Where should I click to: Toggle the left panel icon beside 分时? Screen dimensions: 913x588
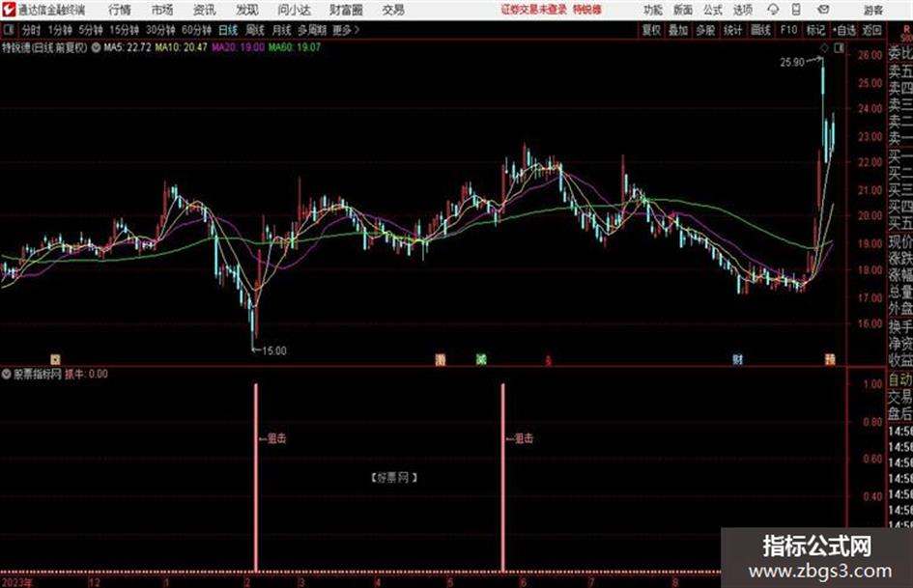pyautogui.click(x=9, y=30)
